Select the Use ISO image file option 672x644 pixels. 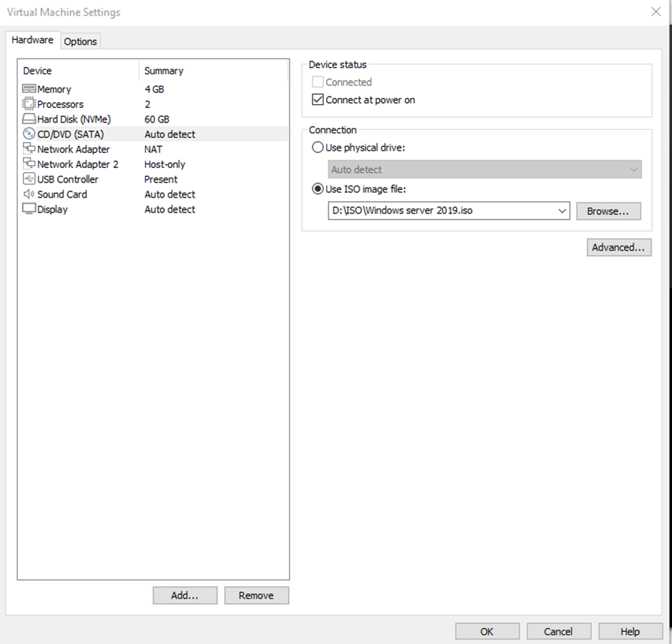(318, 189)
